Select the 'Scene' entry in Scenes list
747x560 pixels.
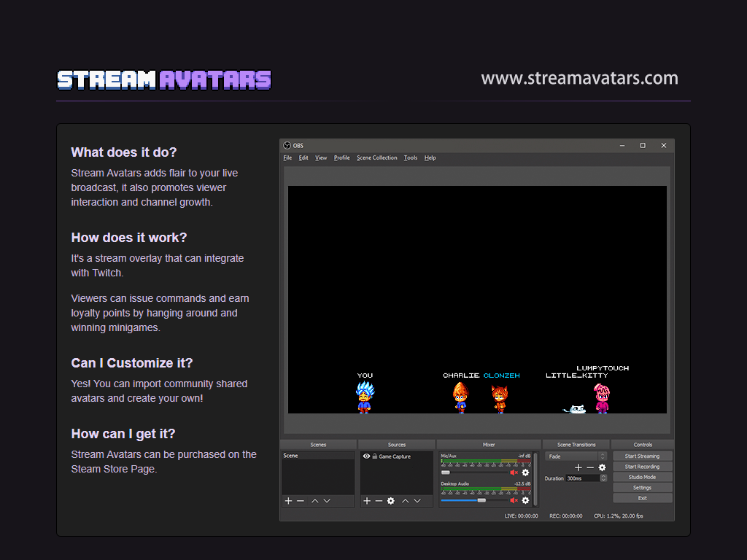318,456
